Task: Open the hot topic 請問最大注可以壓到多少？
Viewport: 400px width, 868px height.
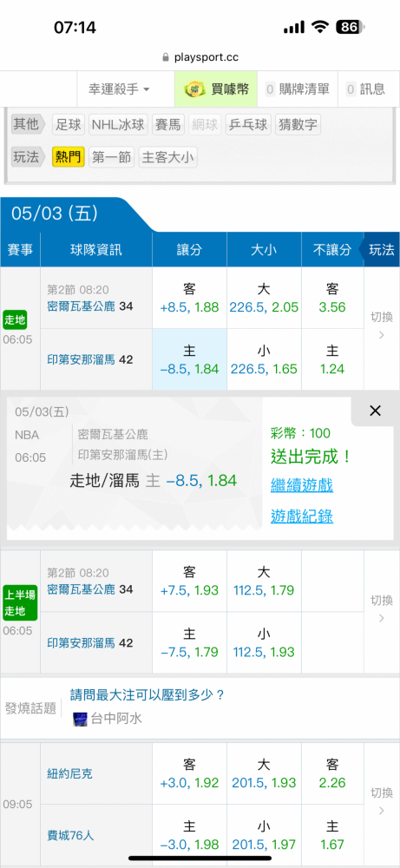Action: tap(148, 695)
